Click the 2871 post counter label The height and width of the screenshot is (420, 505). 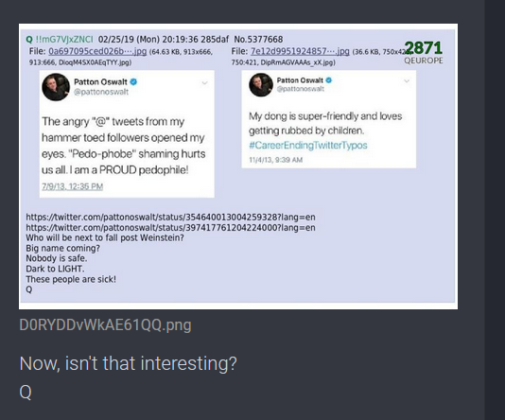[x=424, y=48]
